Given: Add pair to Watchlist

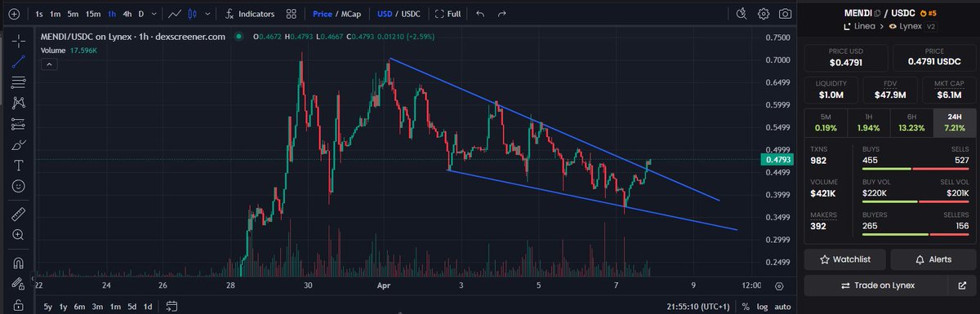Looking at the screenshot, I should tap(845, 259).
